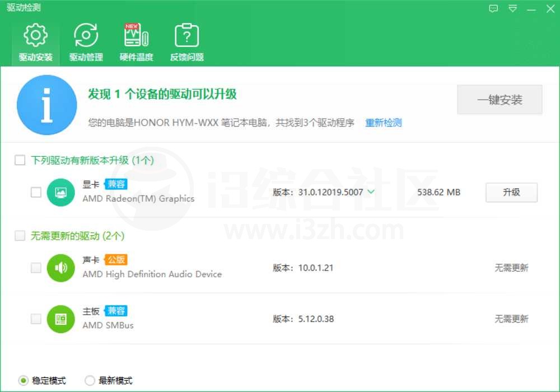
Task: Click the 发现 1 个设备的驱动可以升级 heading
Action: click(x=162, y=94)
